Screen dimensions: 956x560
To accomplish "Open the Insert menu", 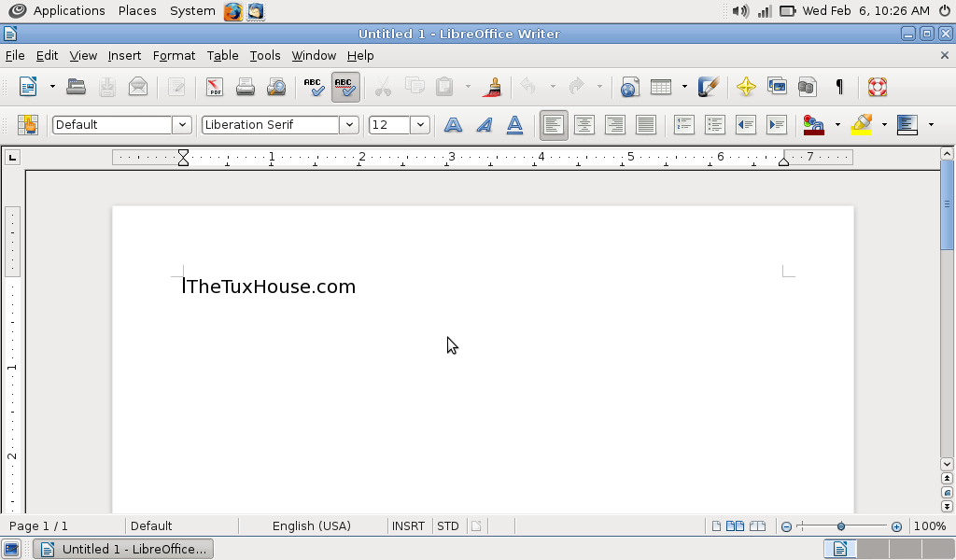I will pyautogui.click(x=124, y=55).
